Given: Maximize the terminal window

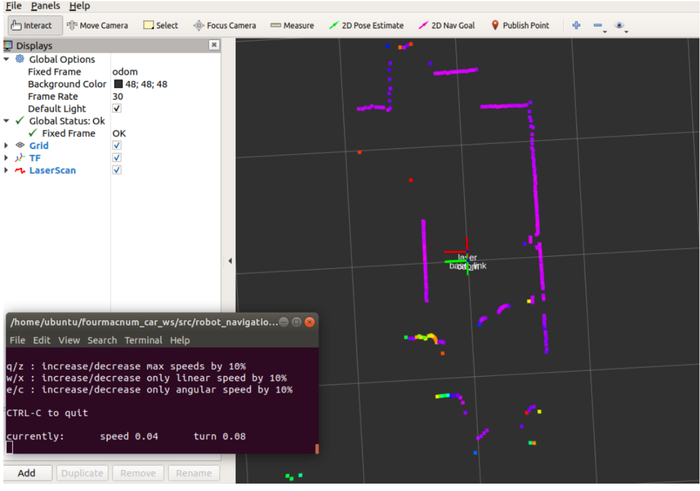Looking at the screenshot, I should coord(296,322).
